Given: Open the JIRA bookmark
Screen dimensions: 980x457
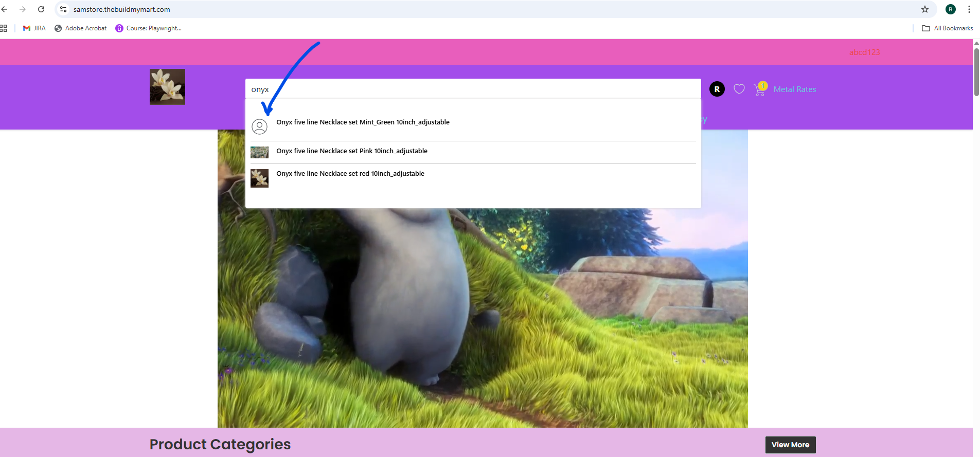Looking at the screenshot, I should tap(34, 28).
